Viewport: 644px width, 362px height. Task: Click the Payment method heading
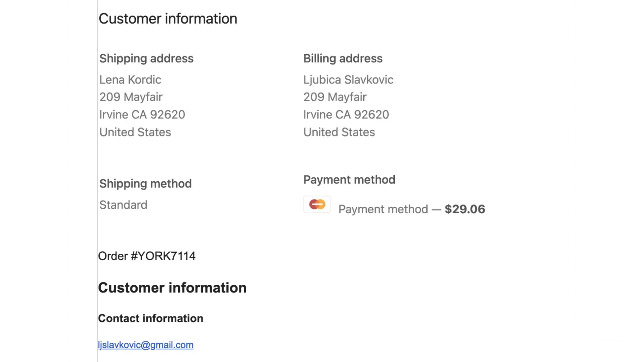click(349, 180)
